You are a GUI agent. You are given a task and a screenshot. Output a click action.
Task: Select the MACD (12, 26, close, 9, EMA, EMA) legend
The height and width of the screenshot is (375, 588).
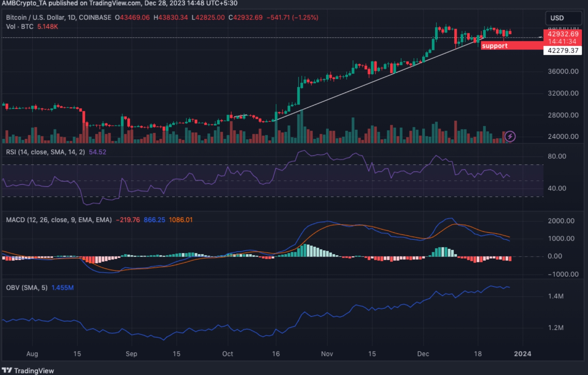click(59, 220)
